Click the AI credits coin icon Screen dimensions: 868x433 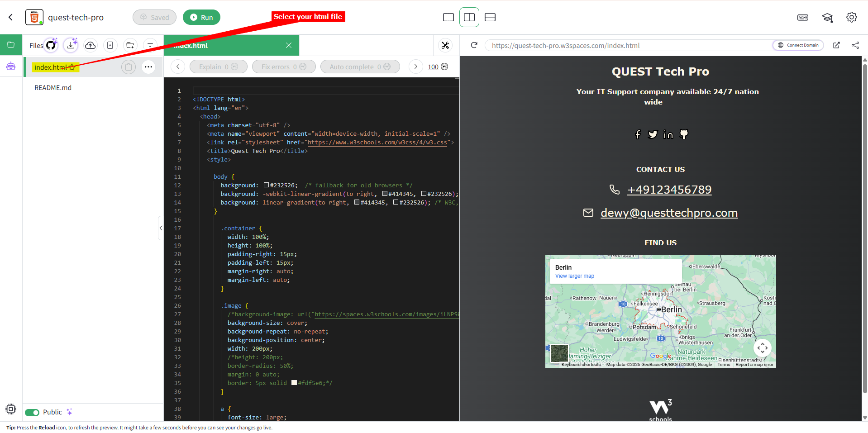point(444,67)
